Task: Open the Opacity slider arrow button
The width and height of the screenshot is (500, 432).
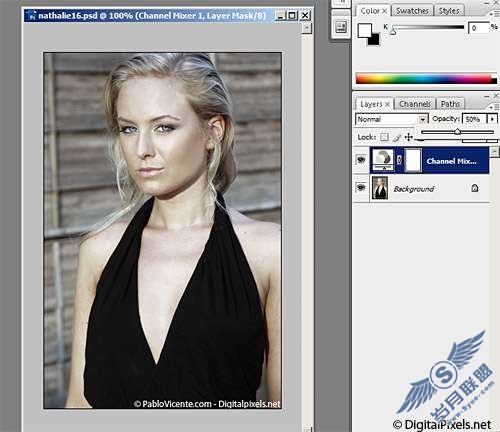Action: [492, 119]
